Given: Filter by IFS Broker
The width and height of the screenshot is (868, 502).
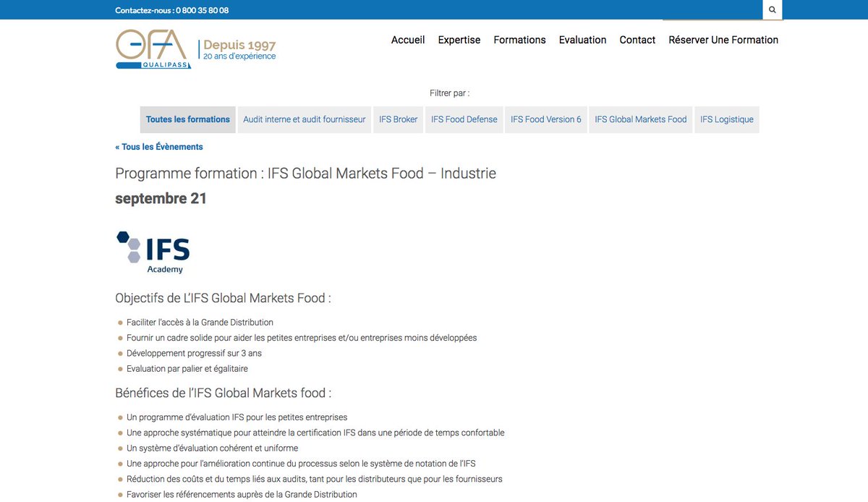Looking at the screenshot, I should tap(399, 119).
